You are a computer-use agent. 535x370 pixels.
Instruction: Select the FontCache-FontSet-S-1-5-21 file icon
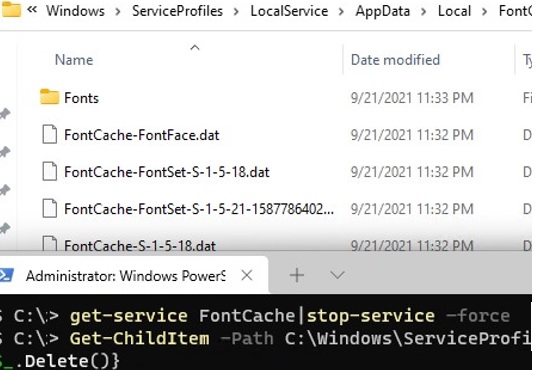[x=49, y=208]
